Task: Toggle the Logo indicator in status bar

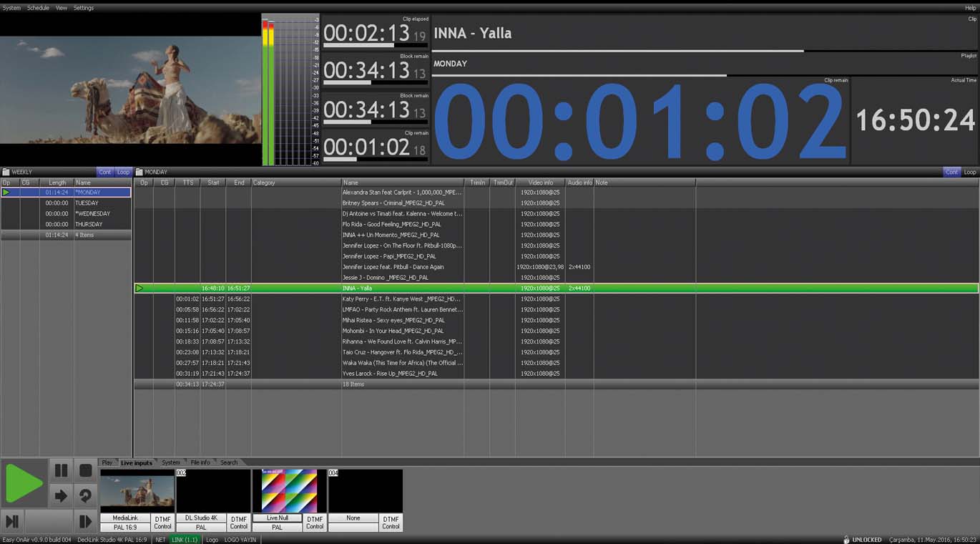Action: [212, 540]
